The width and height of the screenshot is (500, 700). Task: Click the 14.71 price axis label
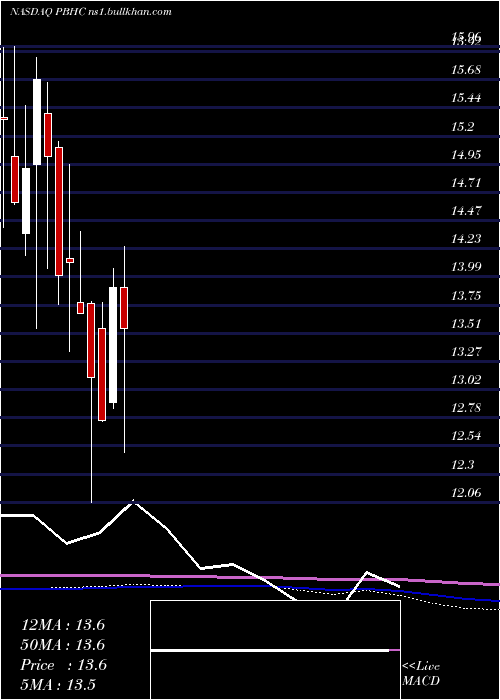click(466, 183)
